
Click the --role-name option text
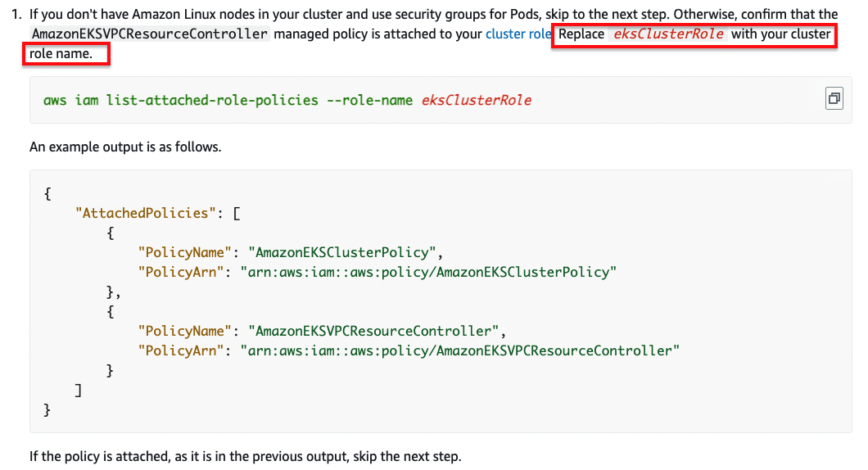(x=370, y=100)
